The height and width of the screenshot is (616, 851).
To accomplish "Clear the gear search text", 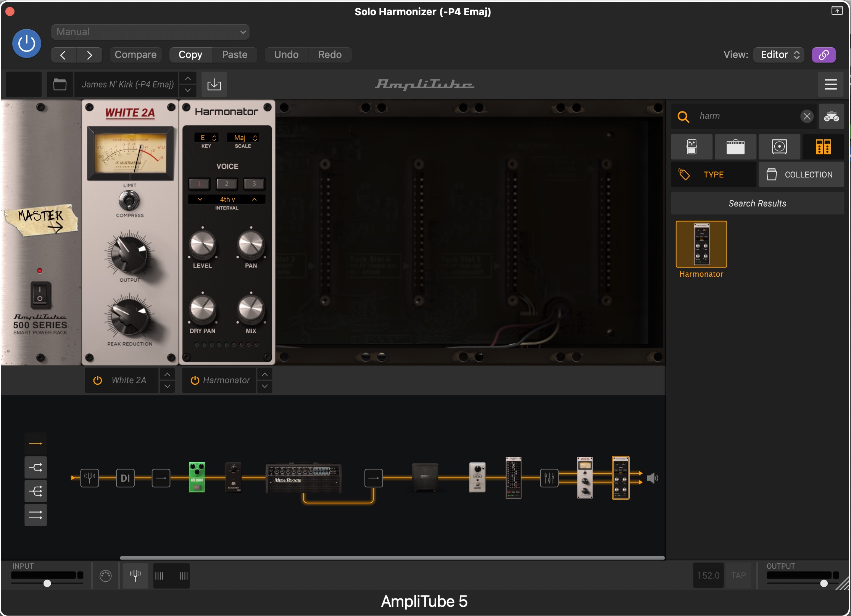I will (806, 116).
